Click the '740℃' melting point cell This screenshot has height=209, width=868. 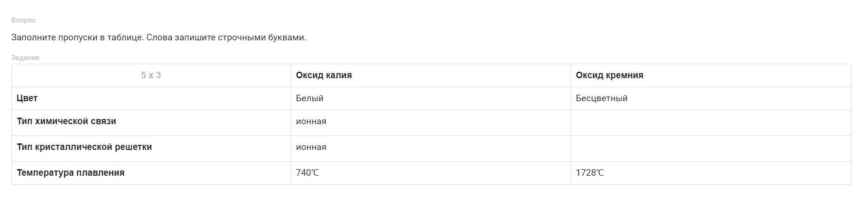pos(307,173)
